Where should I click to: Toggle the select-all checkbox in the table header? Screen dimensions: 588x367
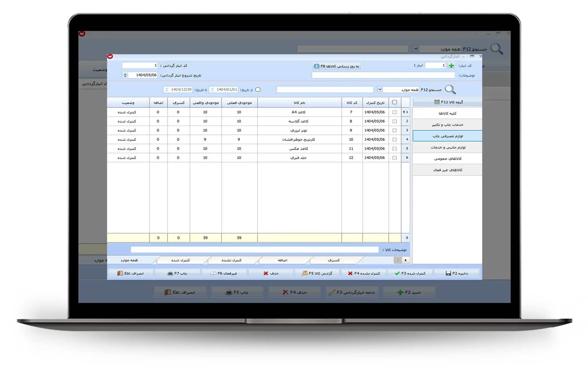395,102
